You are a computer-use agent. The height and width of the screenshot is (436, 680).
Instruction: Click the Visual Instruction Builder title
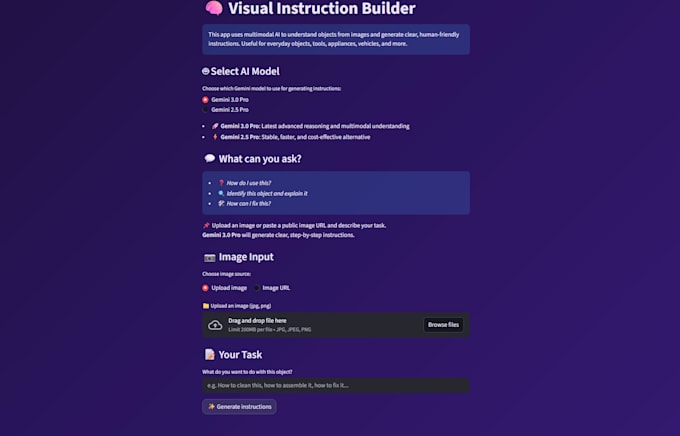tap(322, 8)
